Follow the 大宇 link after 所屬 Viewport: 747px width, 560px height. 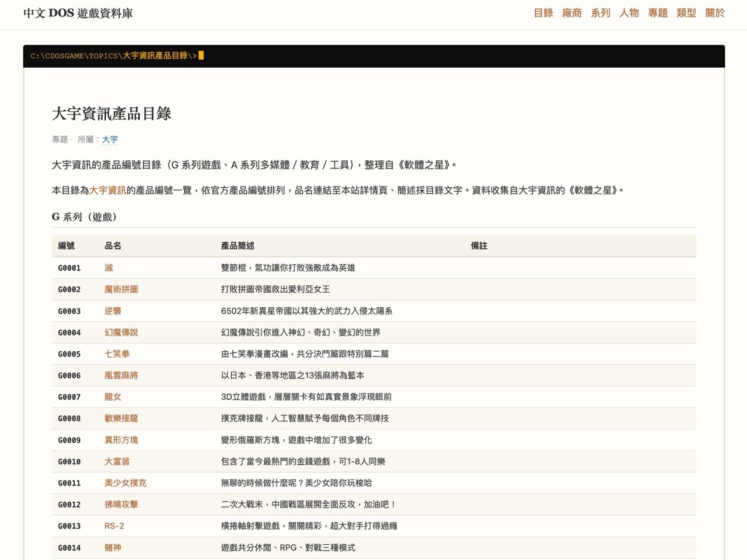coord(110,139)
